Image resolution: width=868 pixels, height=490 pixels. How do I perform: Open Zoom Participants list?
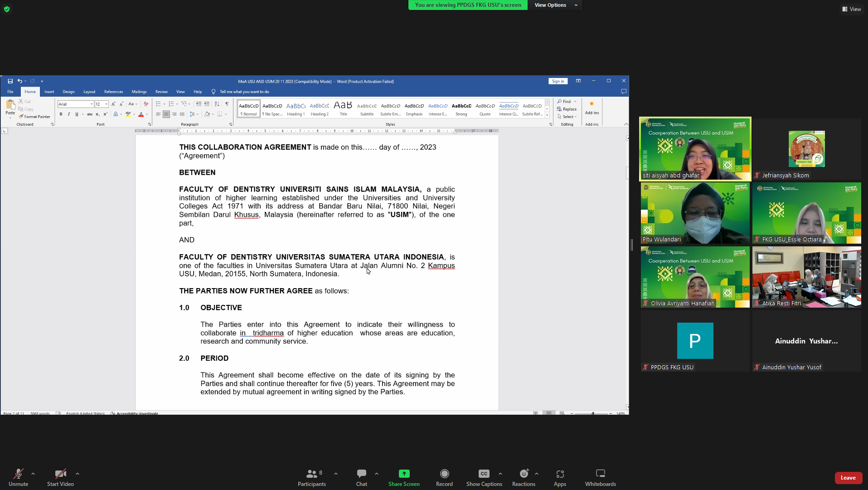point(312,478)
